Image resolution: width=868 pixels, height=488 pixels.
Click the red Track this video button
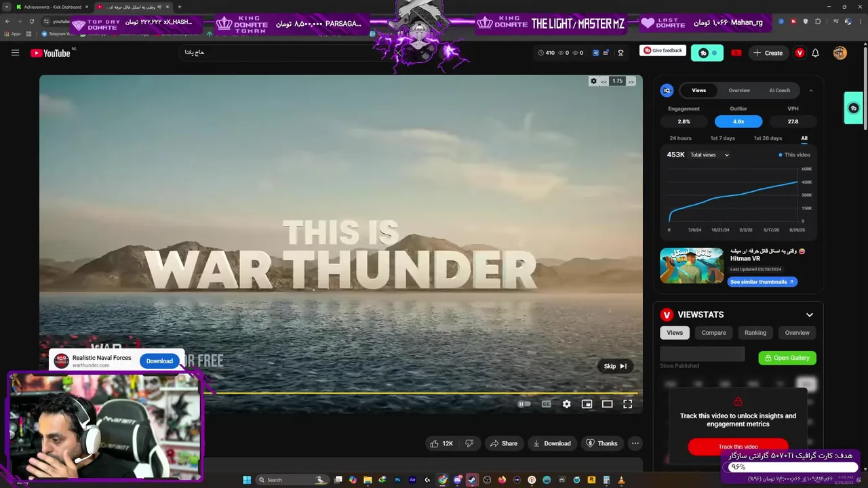point(738,447)
